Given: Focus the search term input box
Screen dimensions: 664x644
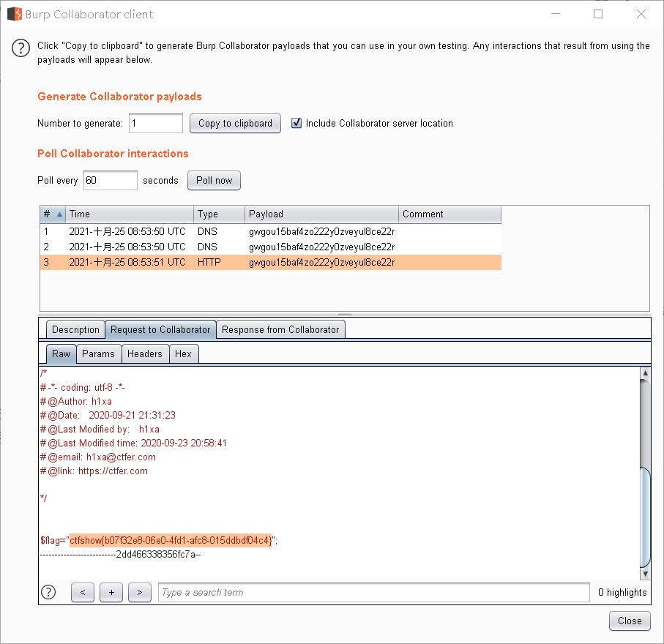Looking at the screenshot, I should 374,592.
